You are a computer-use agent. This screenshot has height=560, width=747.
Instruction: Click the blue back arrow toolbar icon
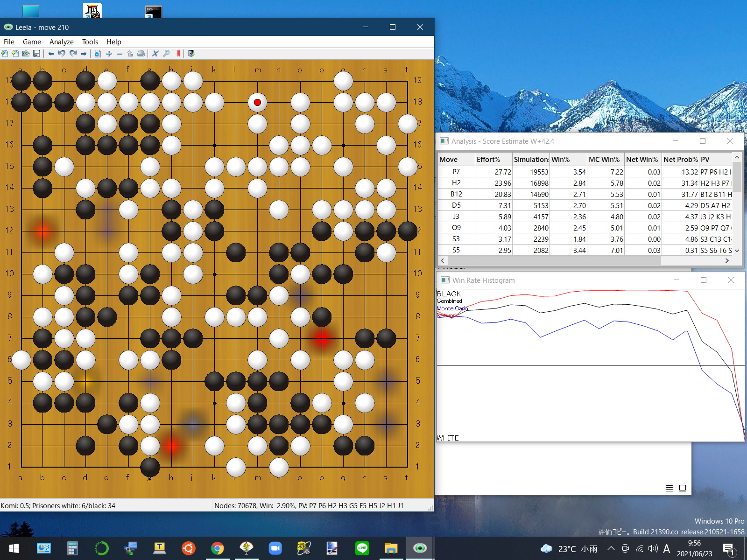tap(51, 54)
